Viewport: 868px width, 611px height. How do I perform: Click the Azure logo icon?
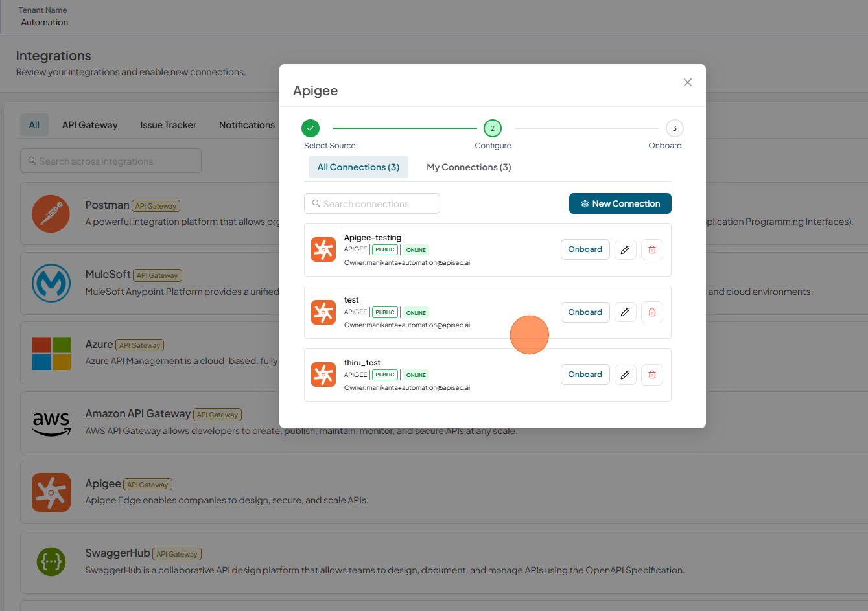(x=51, y=353)
